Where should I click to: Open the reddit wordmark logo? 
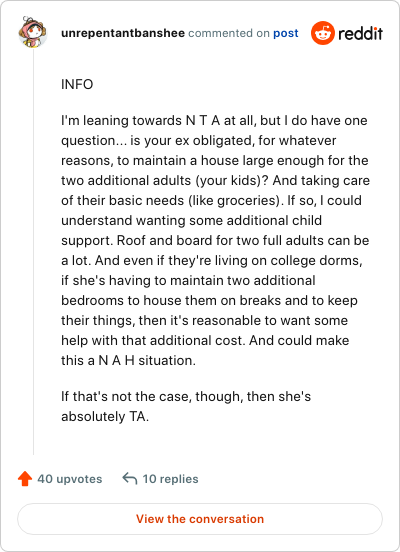coord(361,33)
